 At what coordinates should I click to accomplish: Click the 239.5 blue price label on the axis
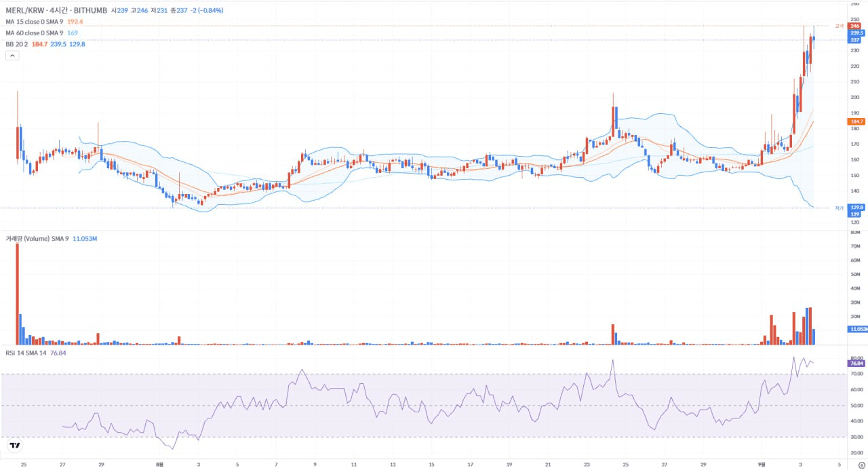click(x=856, y=33)
